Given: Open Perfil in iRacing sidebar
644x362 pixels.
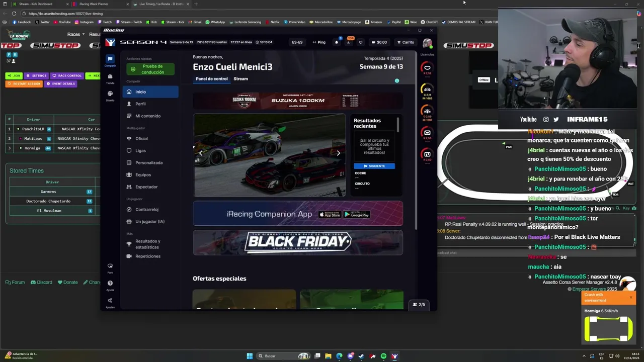Looking at the screenshot, I should (x=150, y=104).
